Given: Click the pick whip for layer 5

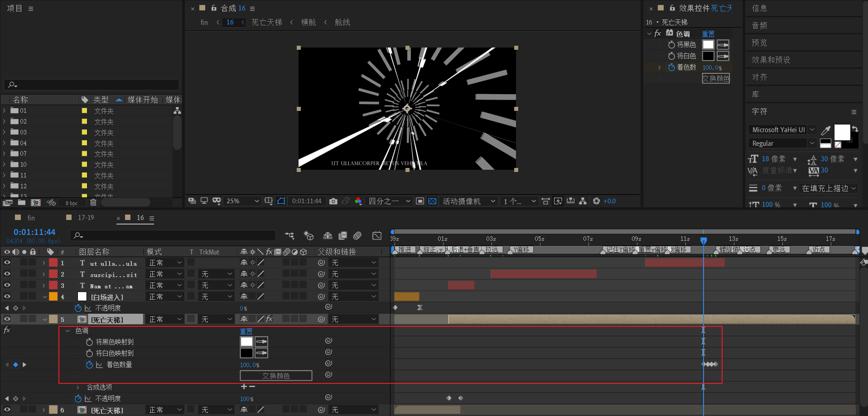Looking at the screenshot, I should tap(321, 319).
